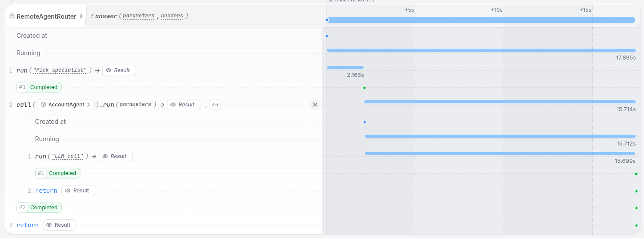
Task: Click eye icon in final return Result
Action: [49, 225]
